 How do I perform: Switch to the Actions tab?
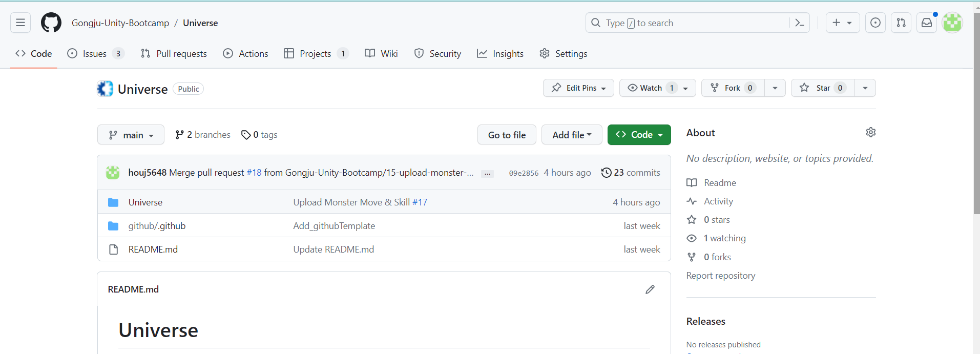point(245,54)
